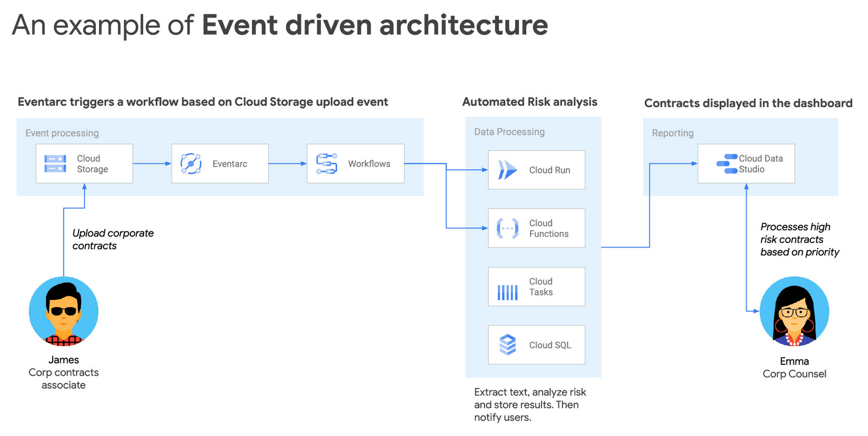Click the name 'James' under avatar

pyautogui.click(x=64, y=360)
